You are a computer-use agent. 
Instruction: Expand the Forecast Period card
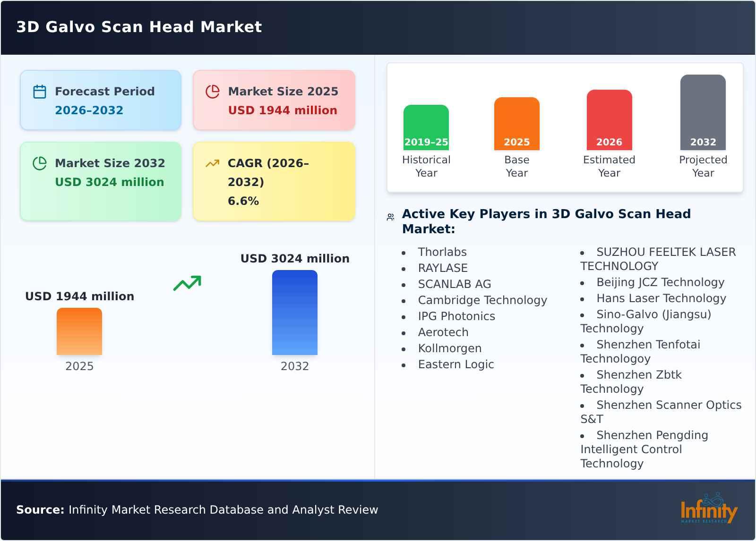[100, 99]
